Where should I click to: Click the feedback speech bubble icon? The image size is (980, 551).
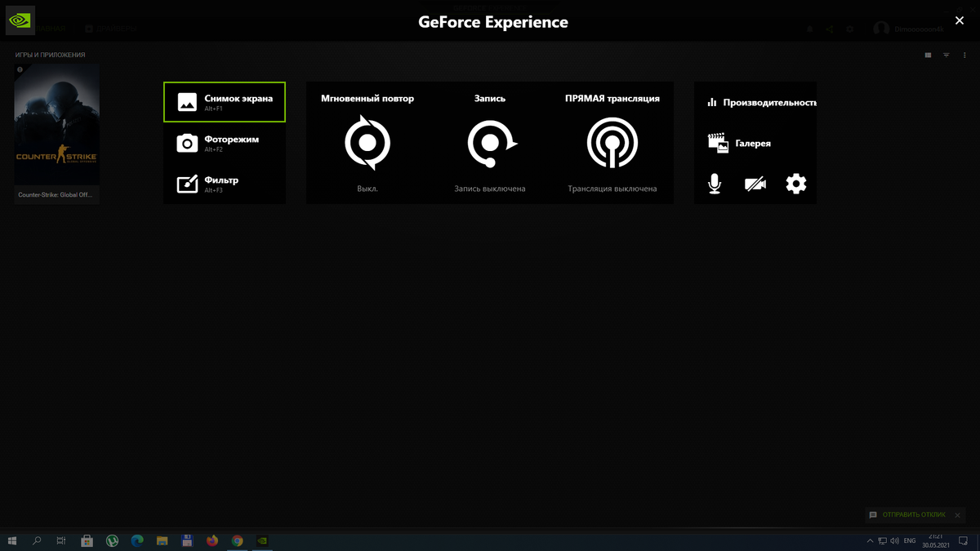pos(873,515)
